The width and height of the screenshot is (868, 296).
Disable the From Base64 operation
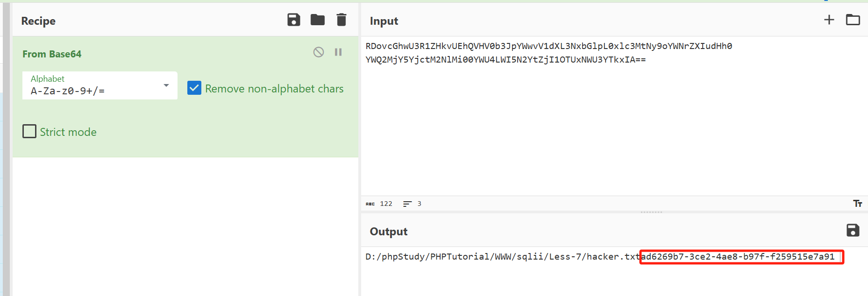pos(319,52)
